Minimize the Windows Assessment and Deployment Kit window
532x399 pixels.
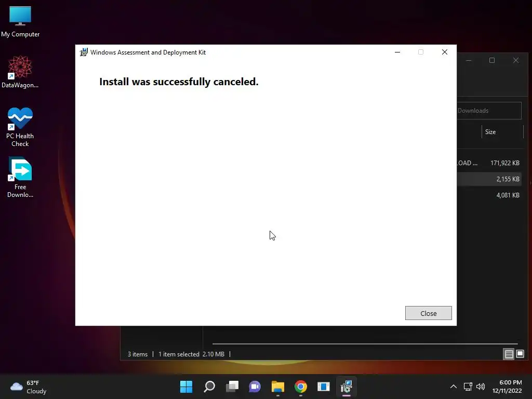click(x=397, y=52)
